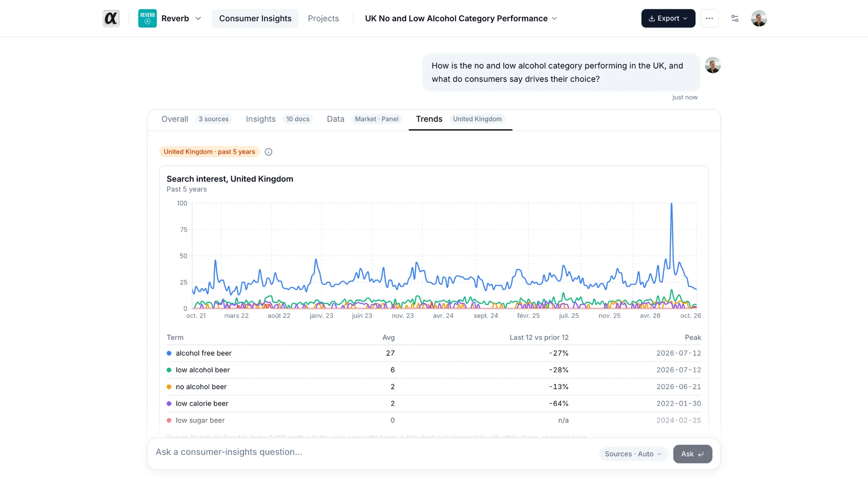Click the Ask submit button
Viewport: 868px width, 477px height.
click(693, 454)
